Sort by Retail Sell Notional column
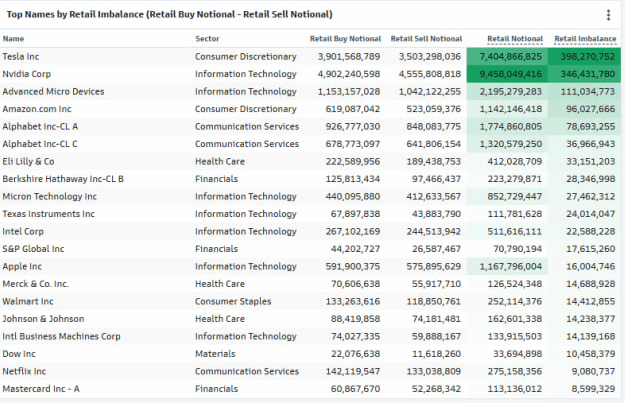The image size is (625, 403). [x=426, y=39]
